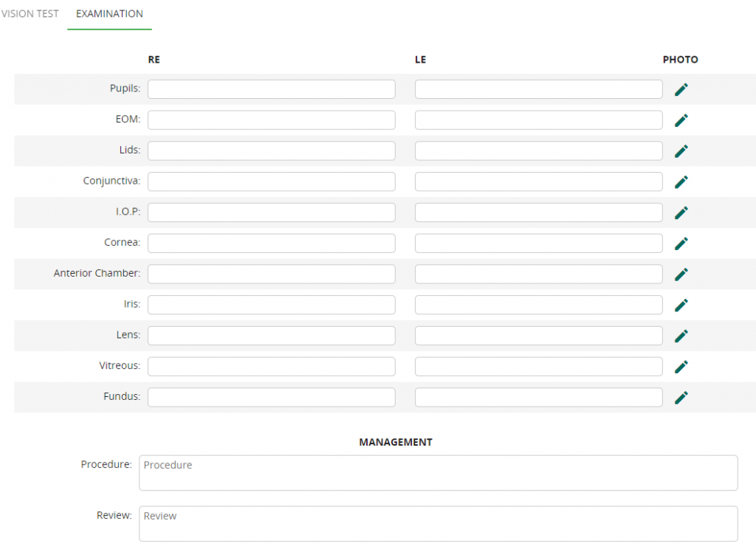
Task: Click the Vitreous row pencil icon
Action: [x=681, y=367]
